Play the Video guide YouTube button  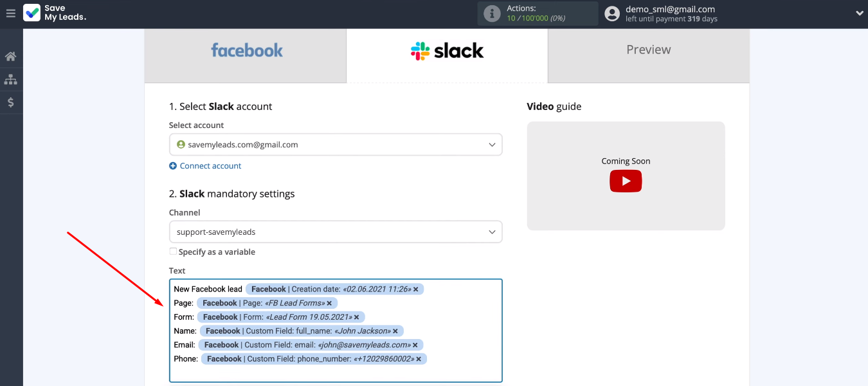coord(626,181)
